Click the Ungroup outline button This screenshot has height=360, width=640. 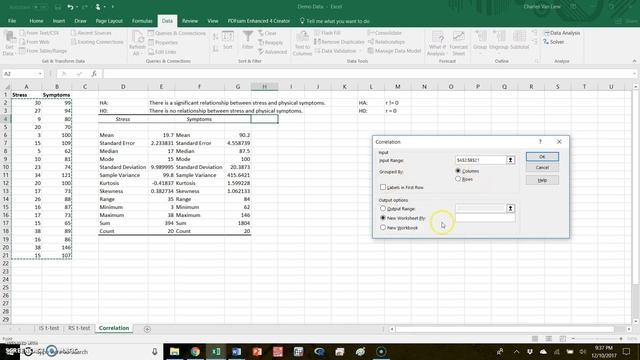pyautogui.click(x=498, y=41)
